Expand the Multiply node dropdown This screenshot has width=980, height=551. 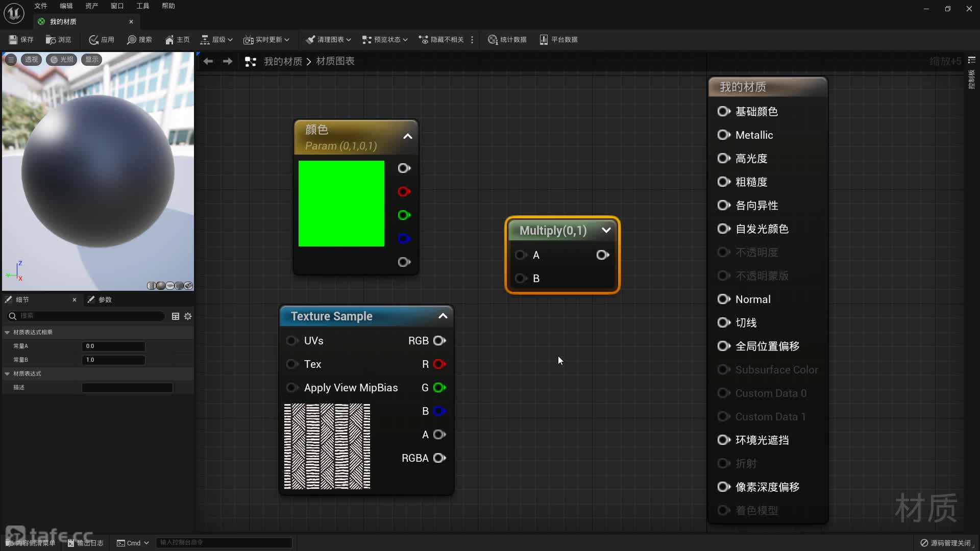[606, 230]
